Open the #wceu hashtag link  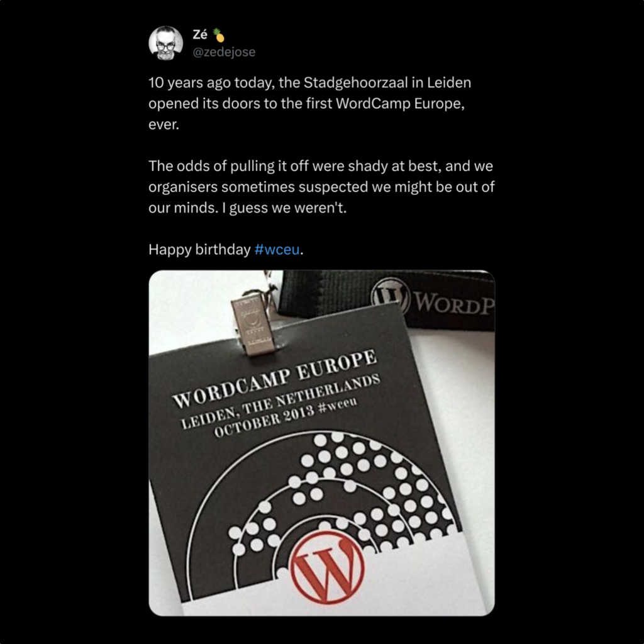click(x=277, y=249)
